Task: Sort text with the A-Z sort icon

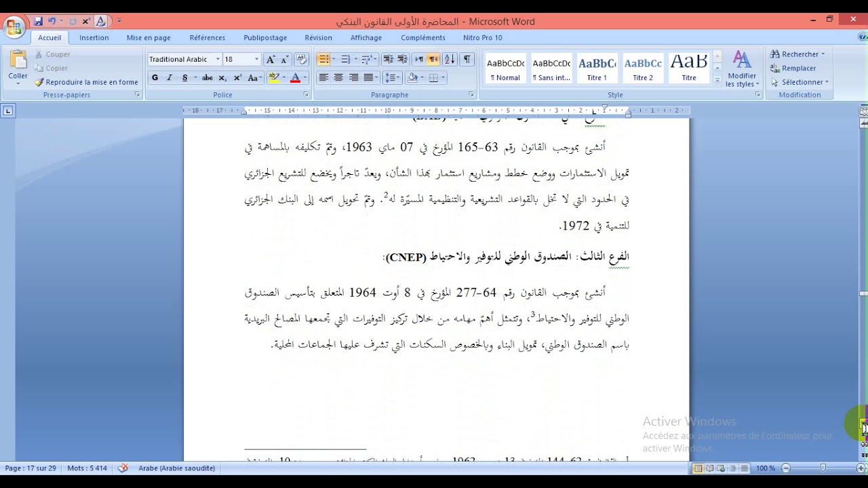Action: pos(450,60)
